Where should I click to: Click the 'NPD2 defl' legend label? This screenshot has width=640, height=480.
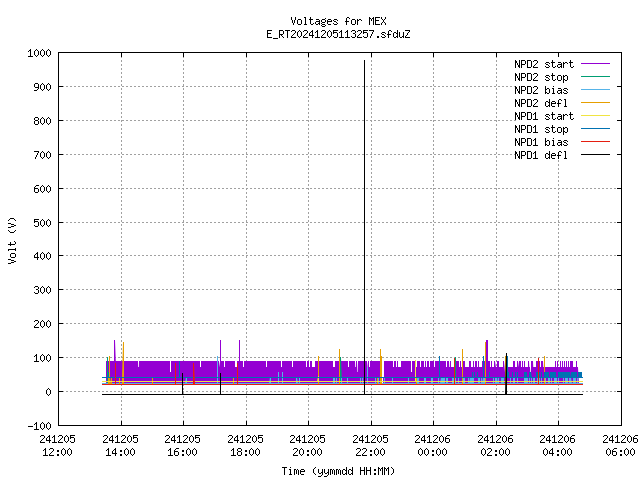point(541,103)
